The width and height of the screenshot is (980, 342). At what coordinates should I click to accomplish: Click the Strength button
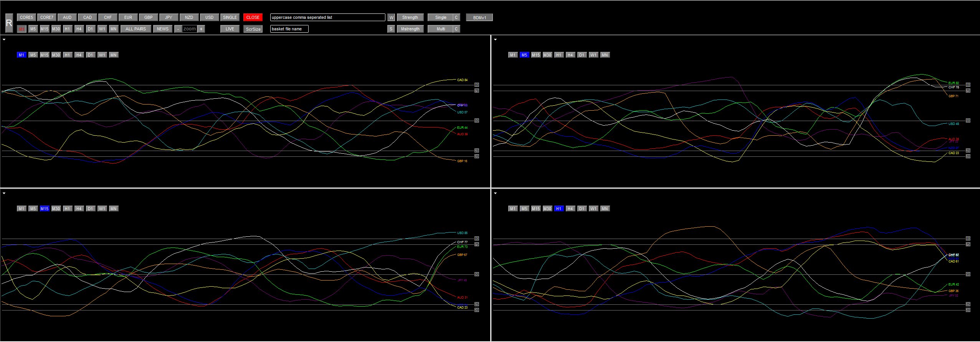[x=410, y=17]
